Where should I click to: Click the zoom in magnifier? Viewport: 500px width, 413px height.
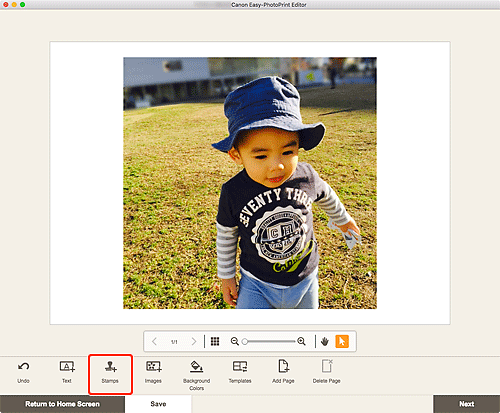pyautogui.click(x=301, y=341)
